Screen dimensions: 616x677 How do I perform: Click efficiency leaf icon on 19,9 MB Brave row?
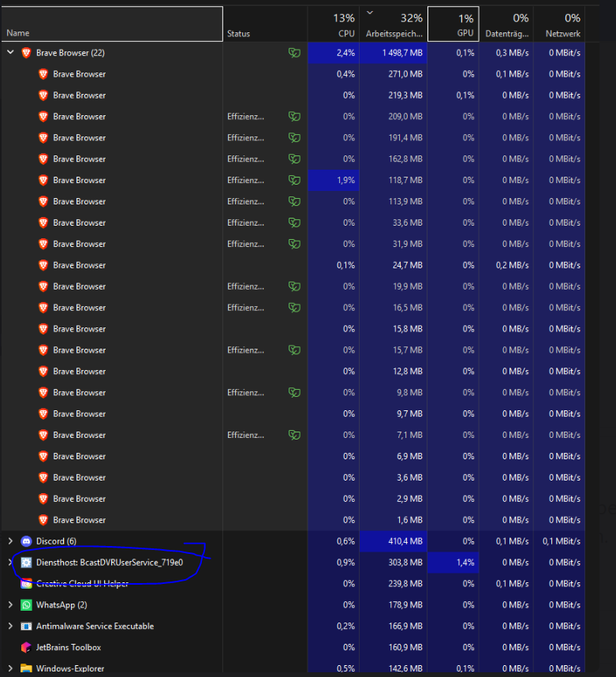point(294,286)
